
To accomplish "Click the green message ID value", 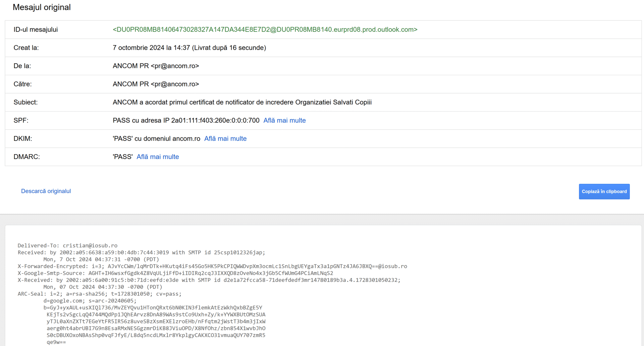I will pos(265,30).
